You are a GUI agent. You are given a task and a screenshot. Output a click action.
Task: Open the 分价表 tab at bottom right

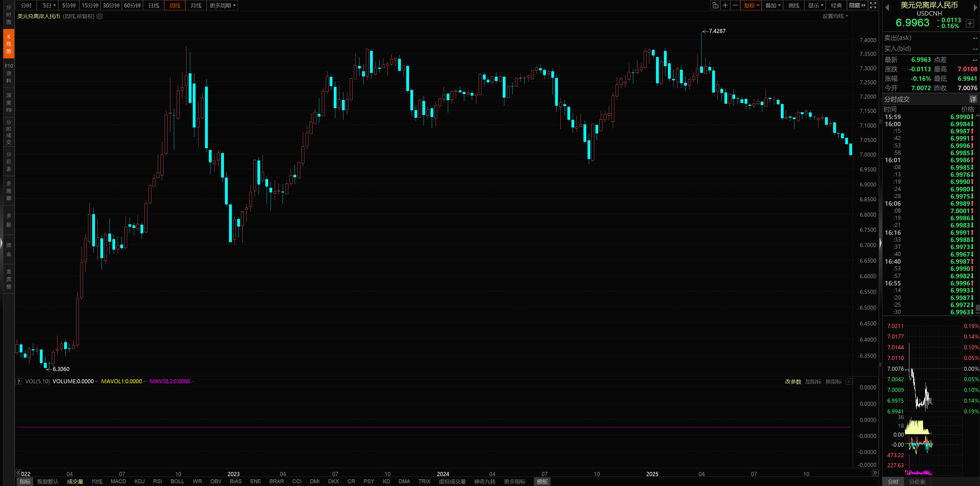[917, 481]
